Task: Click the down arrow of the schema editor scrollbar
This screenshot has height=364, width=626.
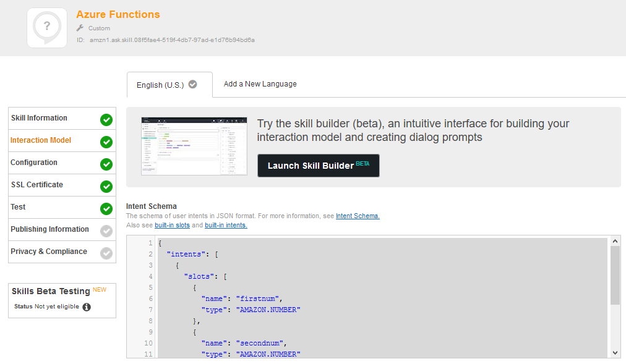Action: pos(615,353)
